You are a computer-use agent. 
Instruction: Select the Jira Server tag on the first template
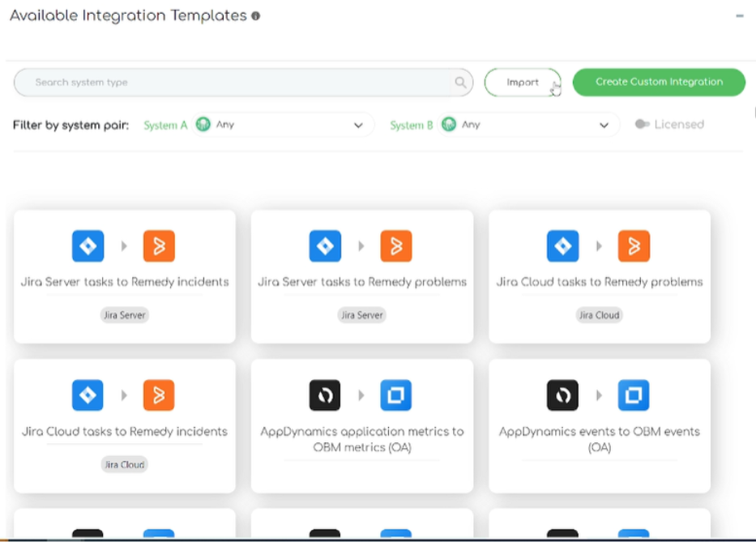(x=124, y=315)
